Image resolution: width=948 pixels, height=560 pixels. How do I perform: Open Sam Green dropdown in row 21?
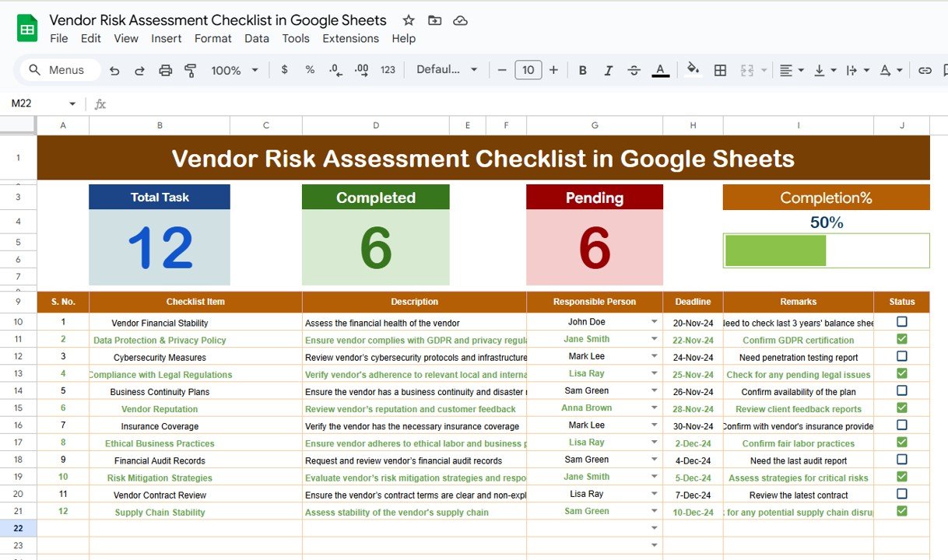[655, 511]
